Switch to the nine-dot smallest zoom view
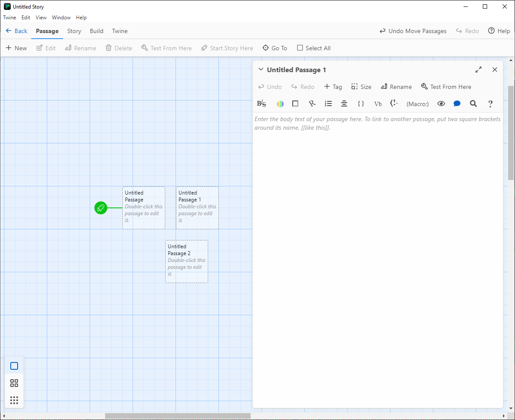 coord(14,400)
